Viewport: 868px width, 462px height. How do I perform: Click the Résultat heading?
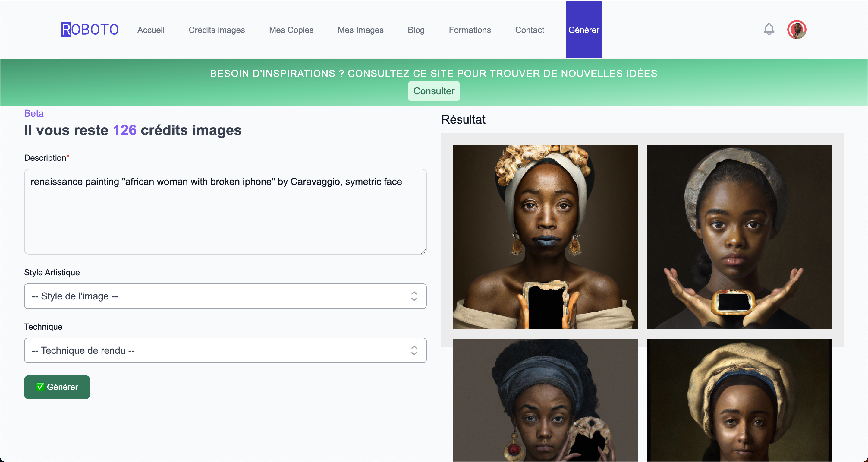pos(463,119)
